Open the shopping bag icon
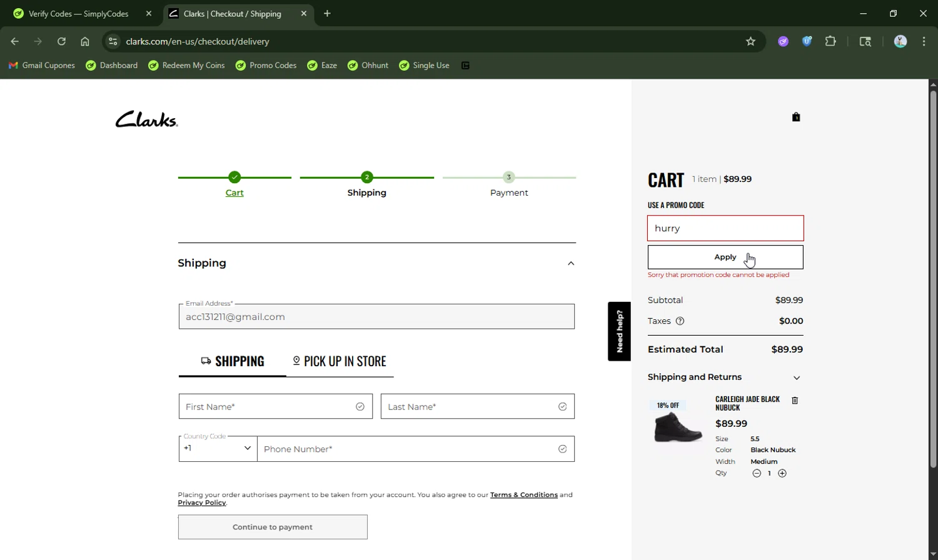 click(x=796, y=117)
